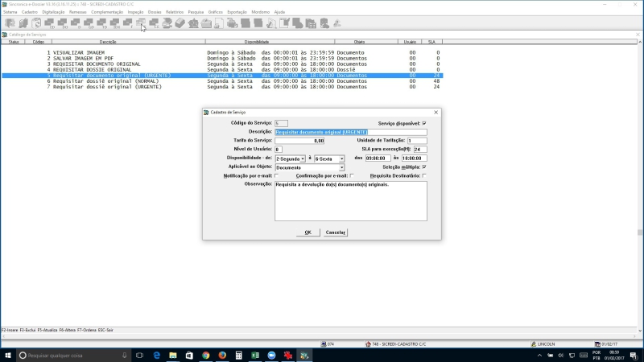Click the toolbar folder icon labeled IDX
Screen dimensions: 644x362
115,23
